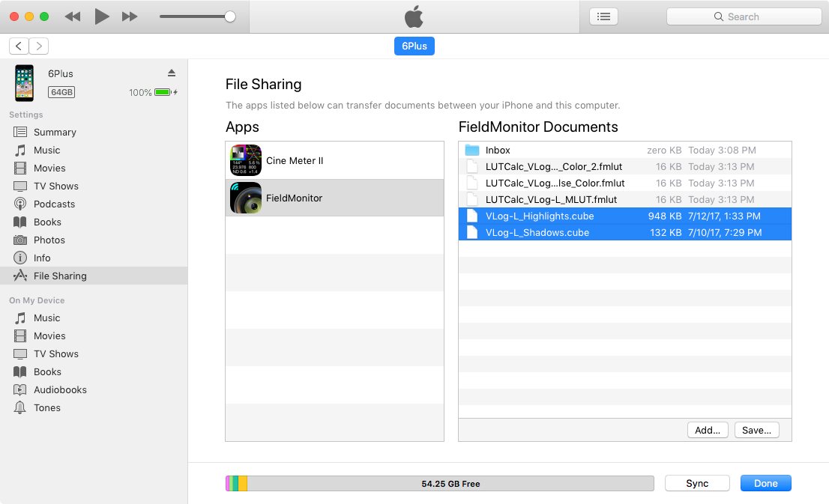
Task: Click the Sync button
Action: point(697,483)
